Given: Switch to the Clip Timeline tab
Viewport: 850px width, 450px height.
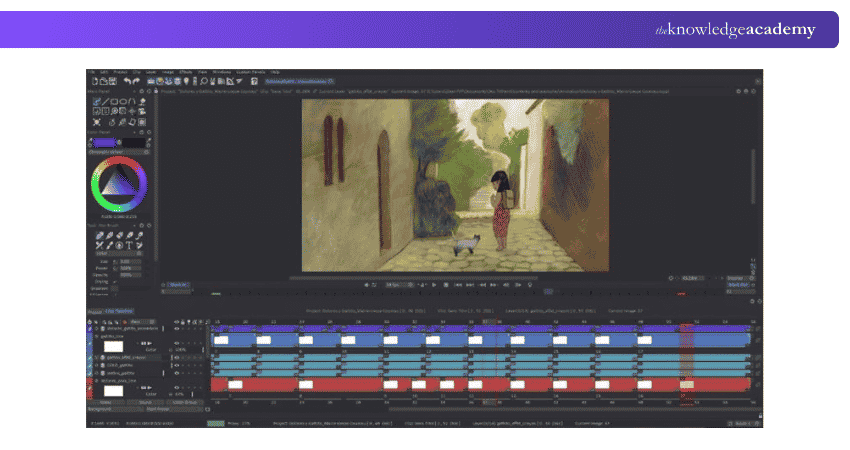Looking at the screenshot, I should pos(119,311).
